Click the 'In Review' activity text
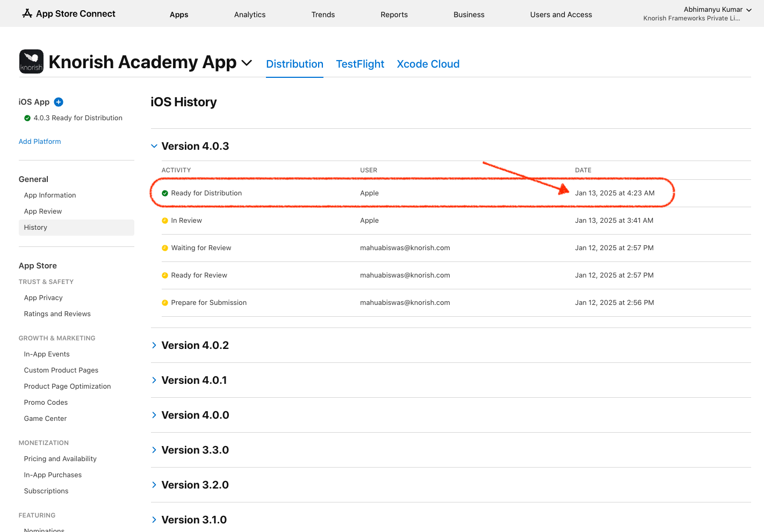The image size is (764, 532). pyautogui.click(x=186, y=221)
